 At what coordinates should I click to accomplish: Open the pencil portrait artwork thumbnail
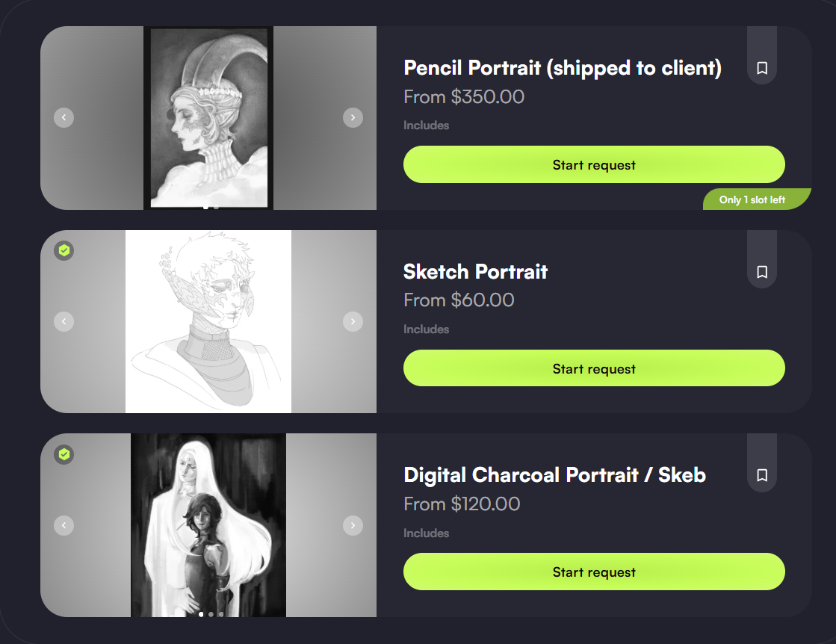(208, 117)
